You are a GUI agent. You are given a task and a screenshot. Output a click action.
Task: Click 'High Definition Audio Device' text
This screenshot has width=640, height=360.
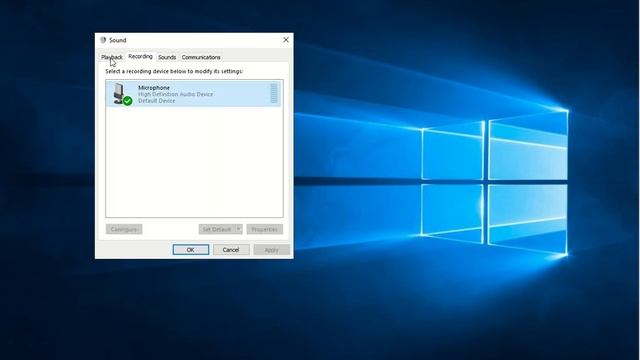(176, 94)
